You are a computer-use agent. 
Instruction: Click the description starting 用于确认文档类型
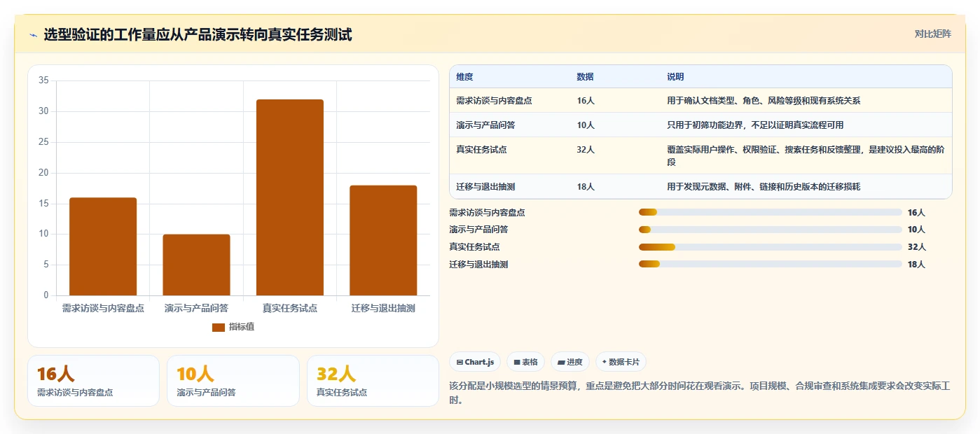764,101
